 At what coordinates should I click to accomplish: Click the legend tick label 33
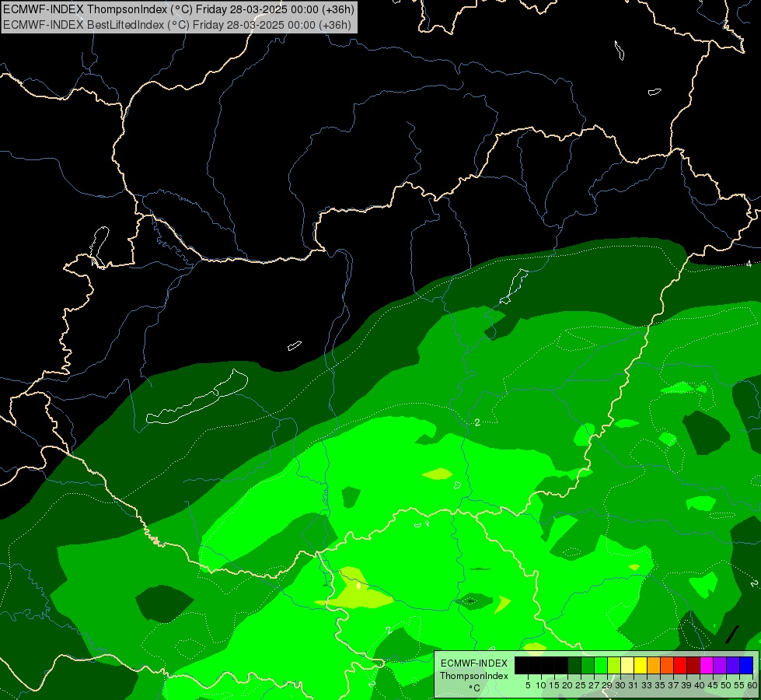pyautogui.click(x=647, y=685)
